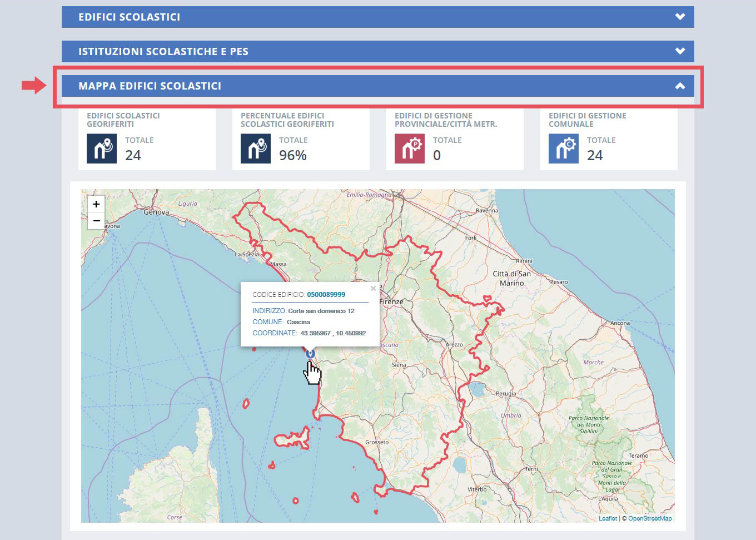Click the zoom out button on the map
The width and height of the screenshot is (756, 540).
(96, 221)
